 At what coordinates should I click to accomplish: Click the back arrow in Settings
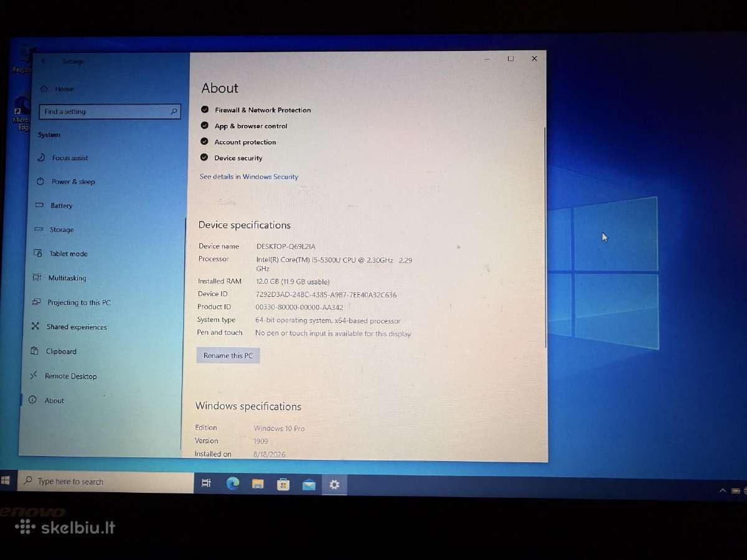[x=44, y=61]
